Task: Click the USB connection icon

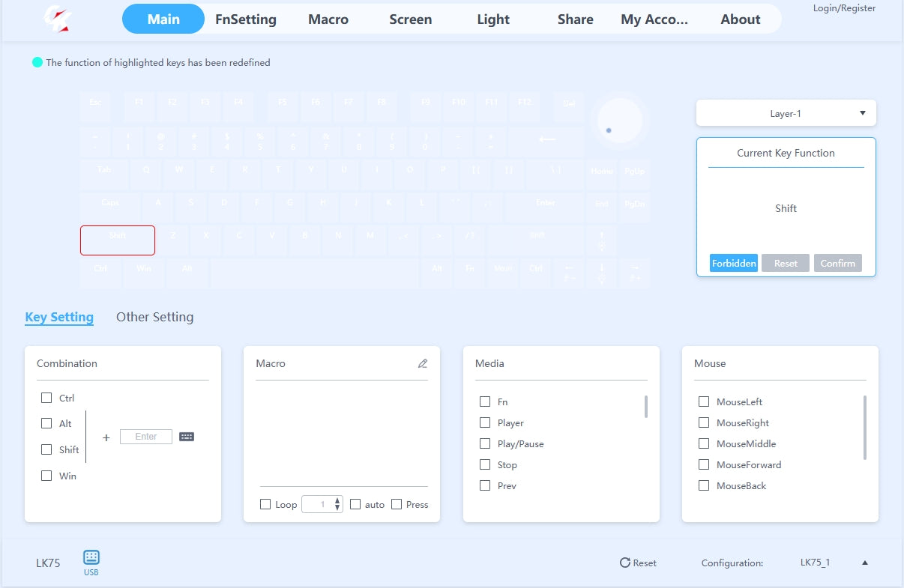Action: 91,558
